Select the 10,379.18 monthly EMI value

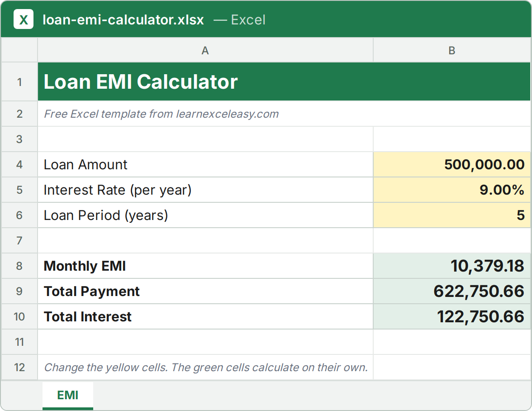click(x=452, y=266)
